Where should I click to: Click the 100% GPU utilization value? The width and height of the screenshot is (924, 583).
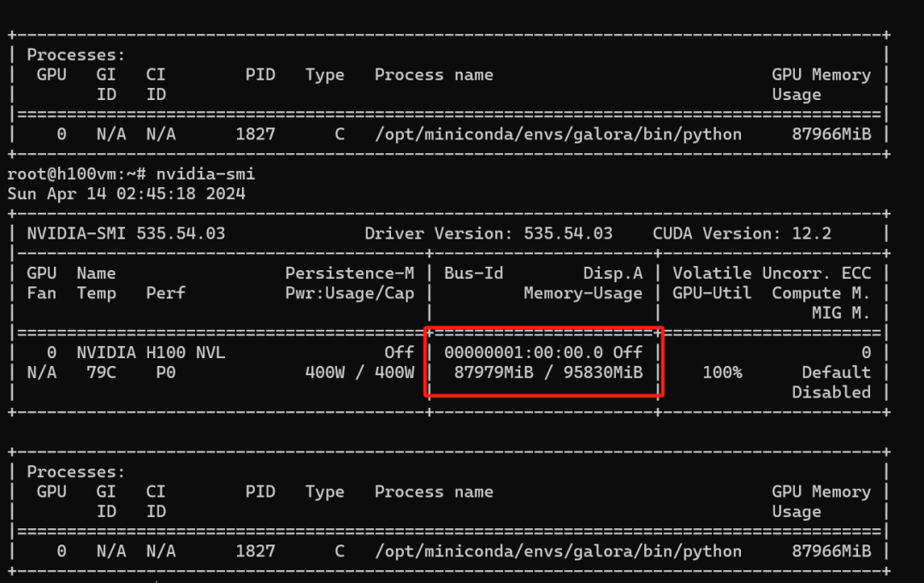tap(722, 372)
